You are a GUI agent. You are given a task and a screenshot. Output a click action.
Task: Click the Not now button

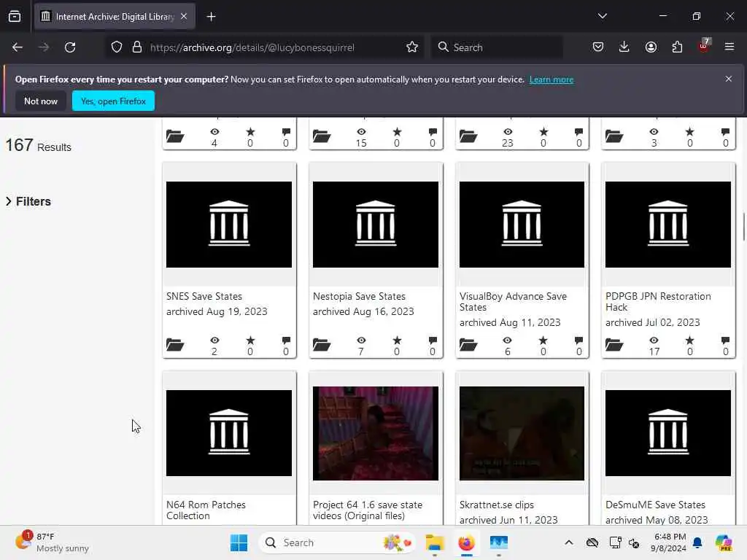point(41,101)
